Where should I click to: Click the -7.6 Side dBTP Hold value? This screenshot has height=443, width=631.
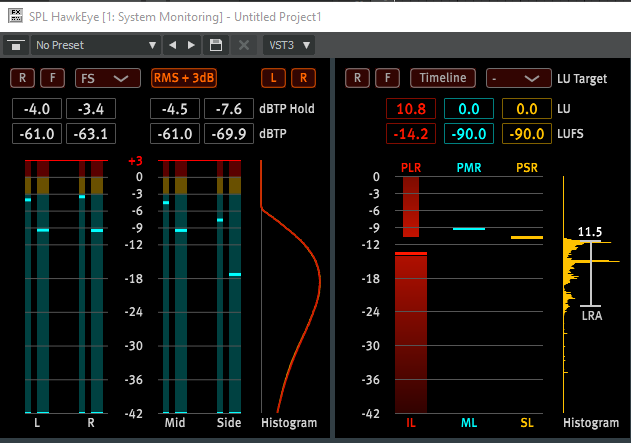pyautogui.click(x=229, y=109)
